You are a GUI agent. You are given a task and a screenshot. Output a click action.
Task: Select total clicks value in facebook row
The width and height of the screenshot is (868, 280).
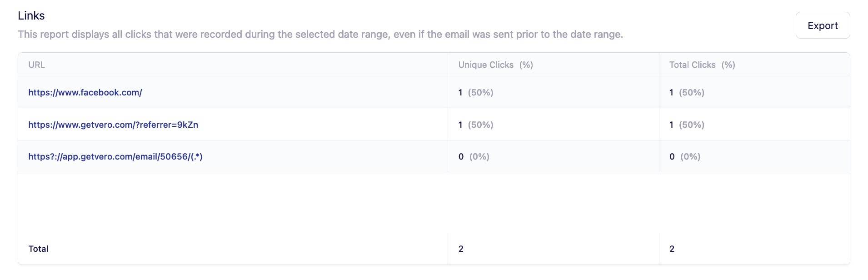point(671,92)
